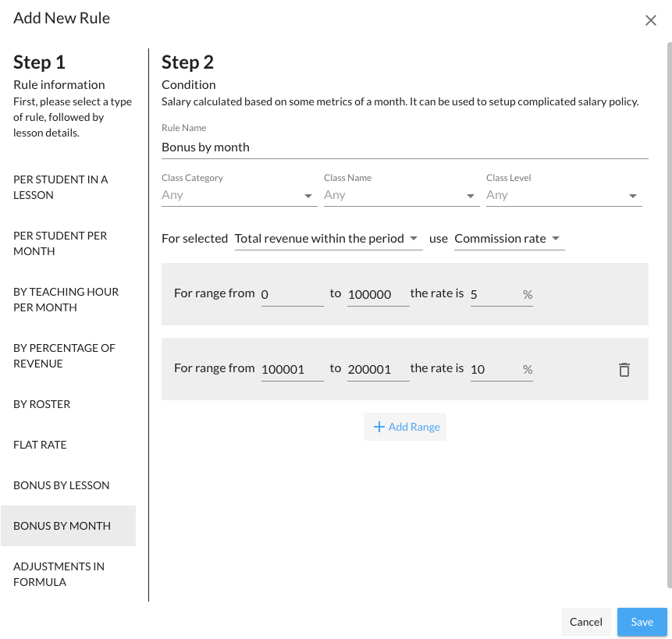Save the new rule

point(642,622)
